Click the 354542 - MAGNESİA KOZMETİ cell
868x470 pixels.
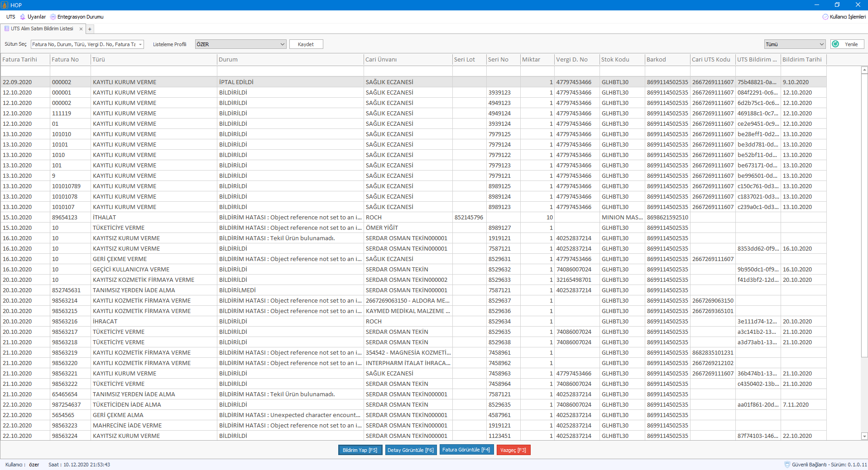(408, 353)
